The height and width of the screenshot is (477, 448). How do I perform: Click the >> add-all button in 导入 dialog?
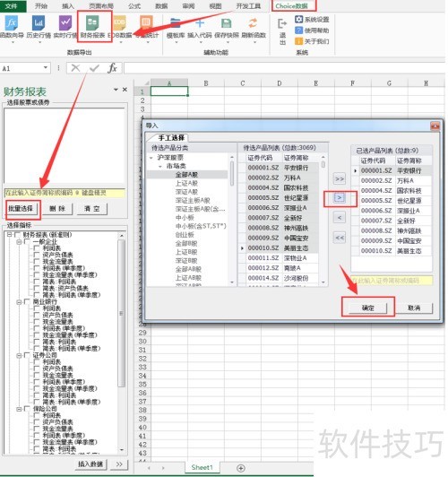pyautogui.click(x=340, y=179)
